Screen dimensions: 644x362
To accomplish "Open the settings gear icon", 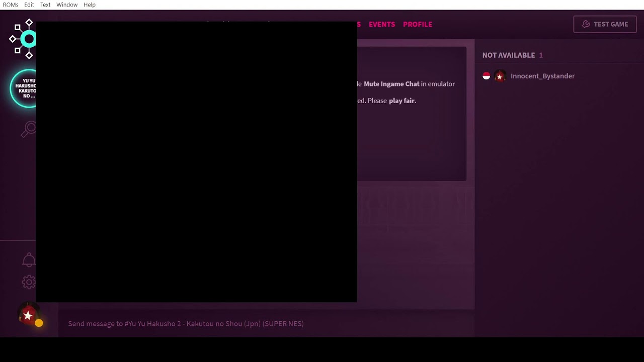I will point(29,282).
